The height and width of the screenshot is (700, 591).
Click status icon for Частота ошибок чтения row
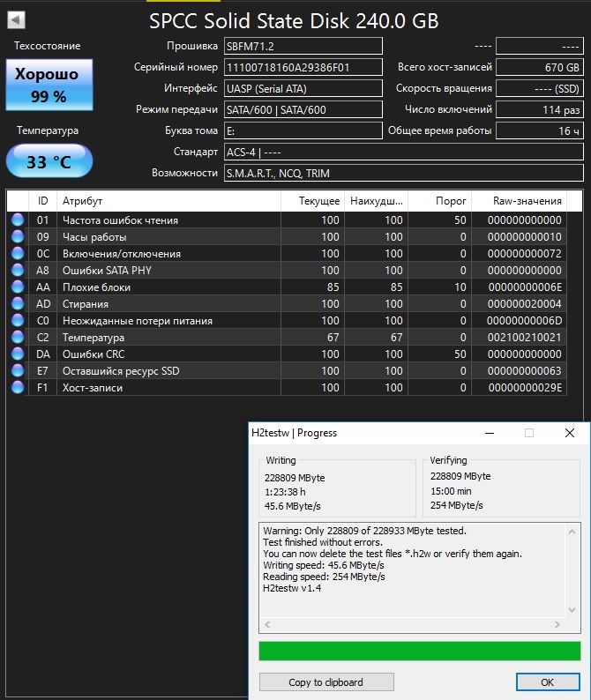tap(18, 220)
